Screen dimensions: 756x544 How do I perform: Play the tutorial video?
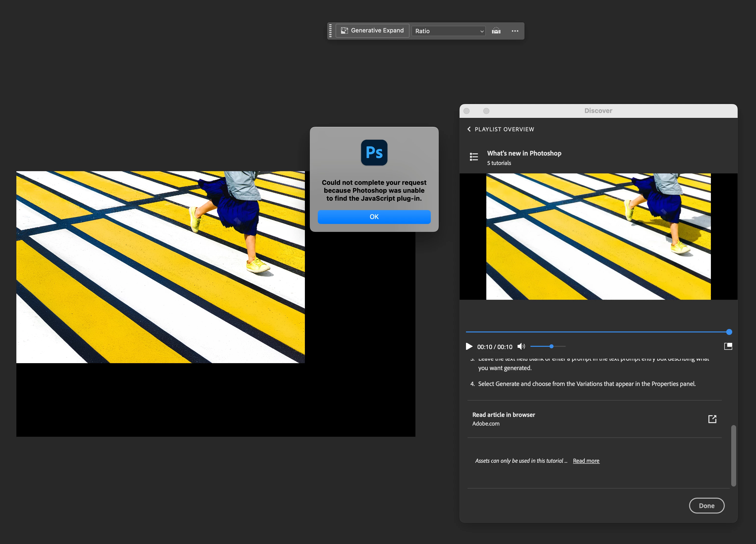coord(469,347)
